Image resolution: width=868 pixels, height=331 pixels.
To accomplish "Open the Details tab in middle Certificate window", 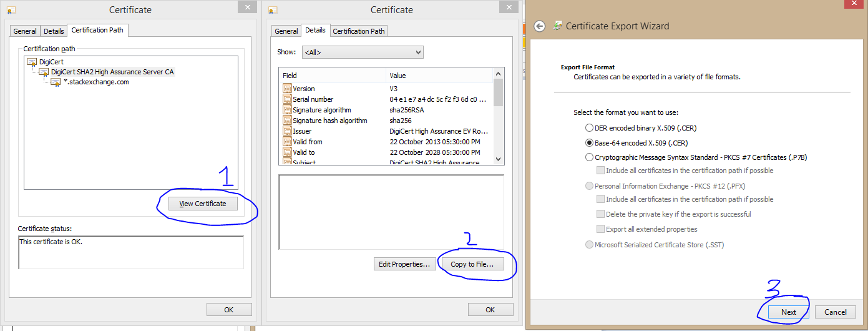I will [x=315, y=30].
